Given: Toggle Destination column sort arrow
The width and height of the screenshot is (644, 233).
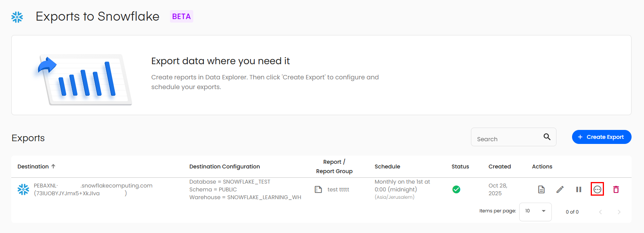Looking at the screenshot, I should 54,166.
